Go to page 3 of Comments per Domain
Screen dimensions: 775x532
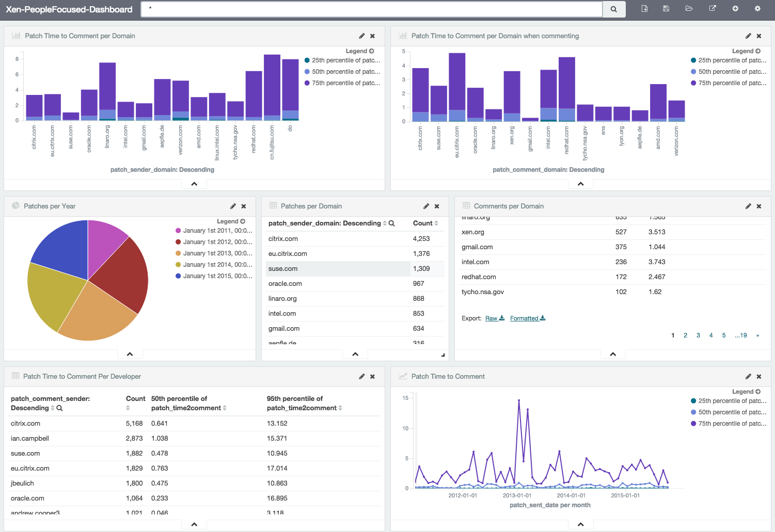pyautogui.click(x=698, y=335)
